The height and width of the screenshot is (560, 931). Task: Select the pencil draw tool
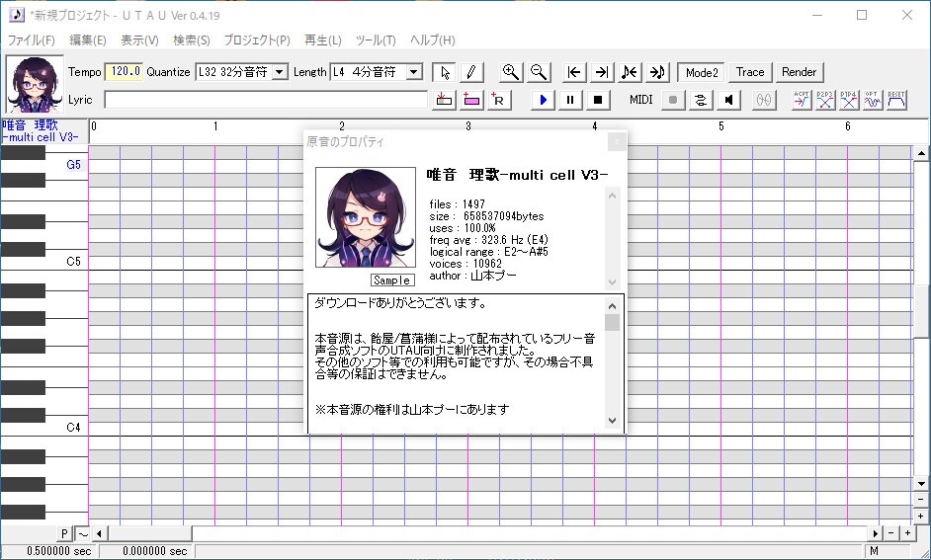coord(471,72)
